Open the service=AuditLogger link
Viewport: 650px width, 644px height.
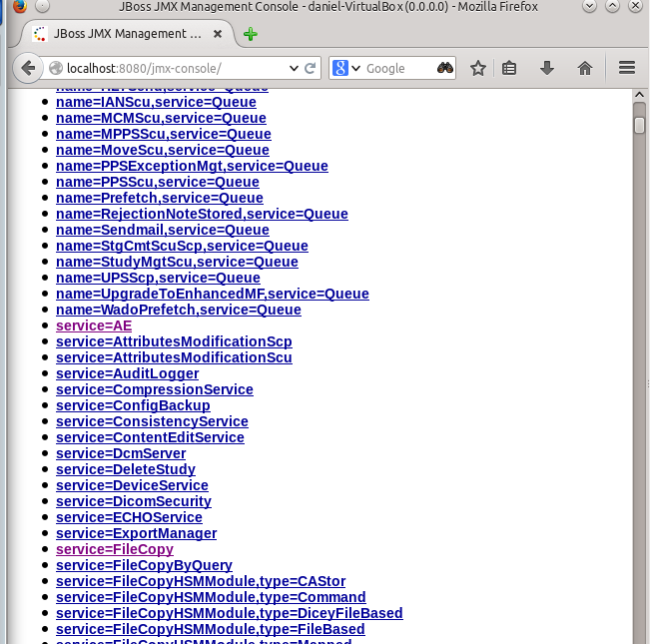(x=127, y=373)
